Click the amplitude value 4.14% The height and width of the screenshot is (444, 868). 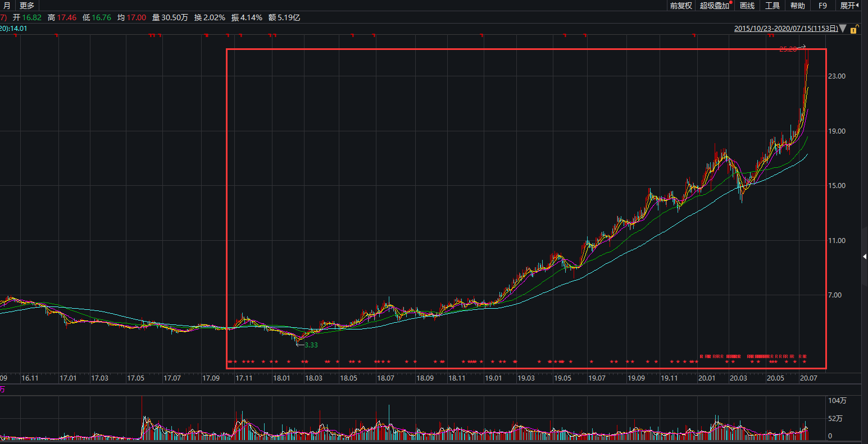(251, 17)
